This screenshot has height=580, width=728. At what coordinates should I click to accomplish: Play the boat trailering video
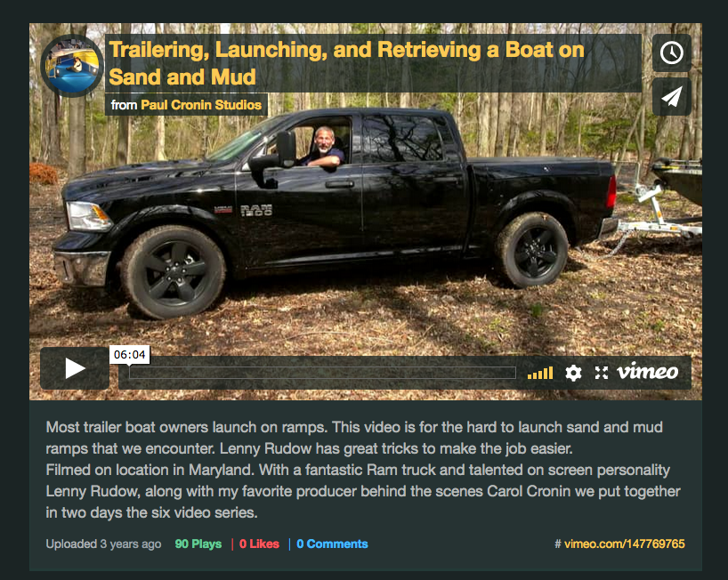click(75, 368)
